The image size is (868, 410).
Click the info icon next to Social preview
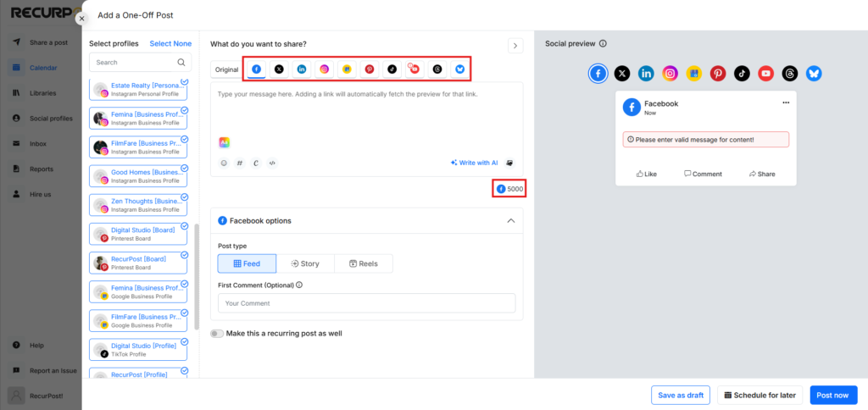tap(603, 44)
